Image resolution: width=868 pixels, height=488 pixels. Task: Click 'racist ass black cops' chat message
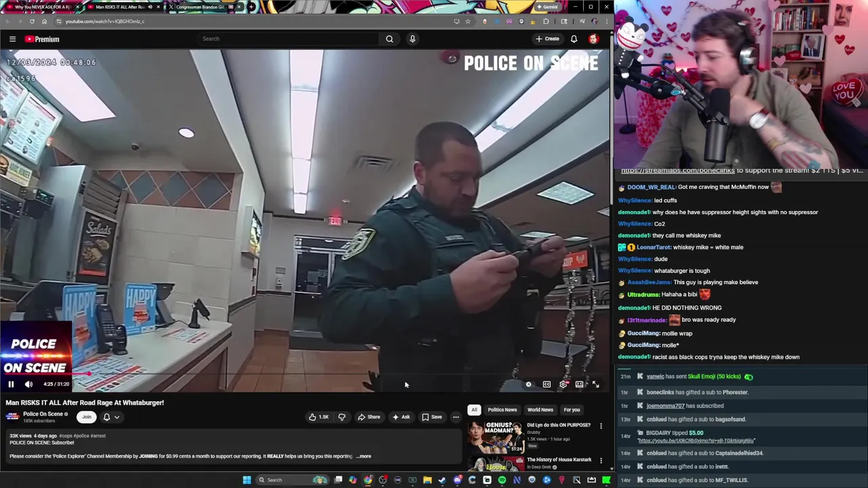(709, 357)
